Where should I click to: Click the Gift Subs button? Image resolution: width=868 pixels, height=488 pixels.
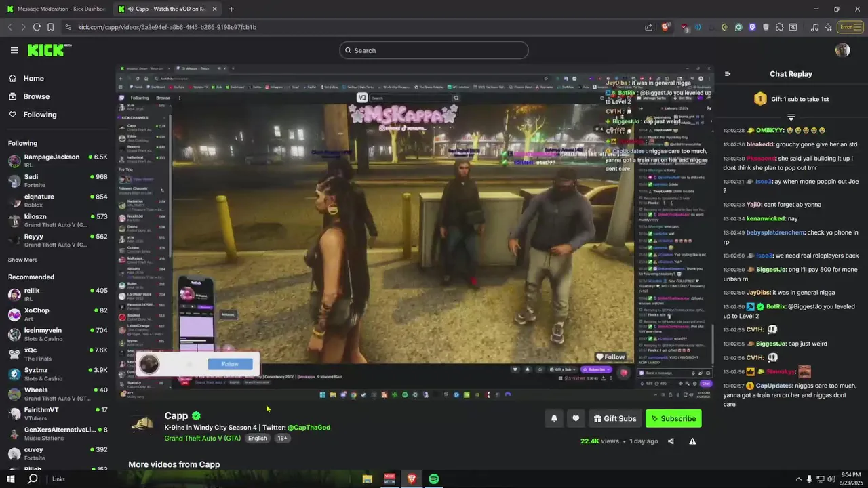615,418
